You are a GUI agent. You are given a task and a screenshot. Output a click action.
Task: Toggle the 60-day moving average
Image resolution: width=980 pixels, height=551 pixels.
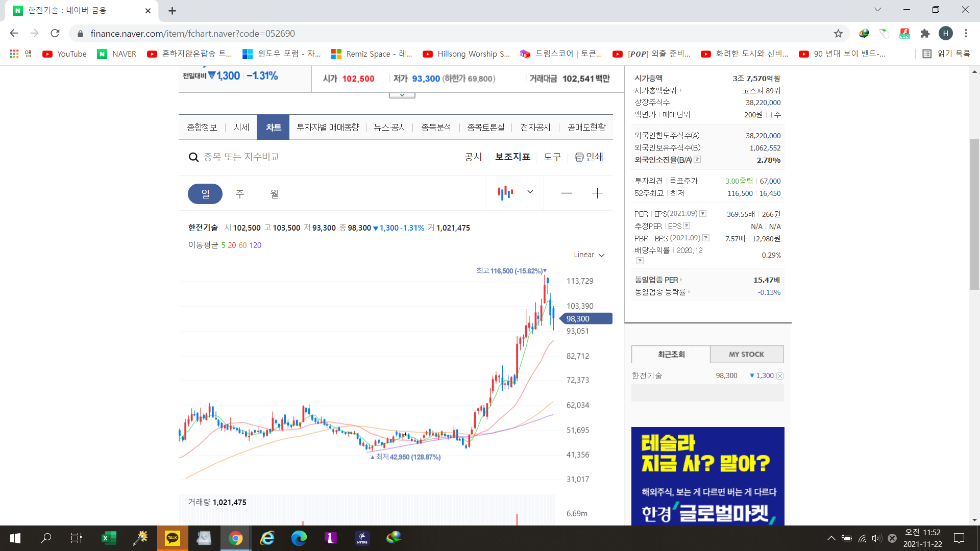pos(242,245)
